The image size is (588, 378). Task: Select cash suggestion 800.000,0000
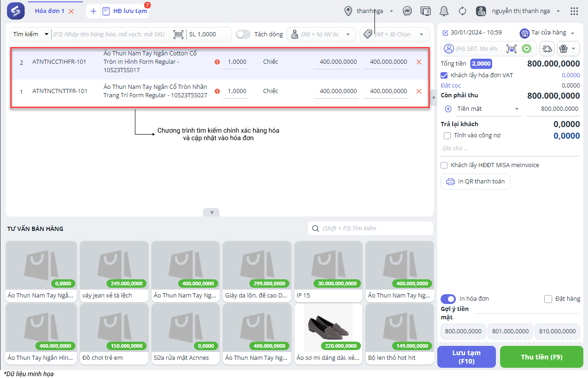463,331
